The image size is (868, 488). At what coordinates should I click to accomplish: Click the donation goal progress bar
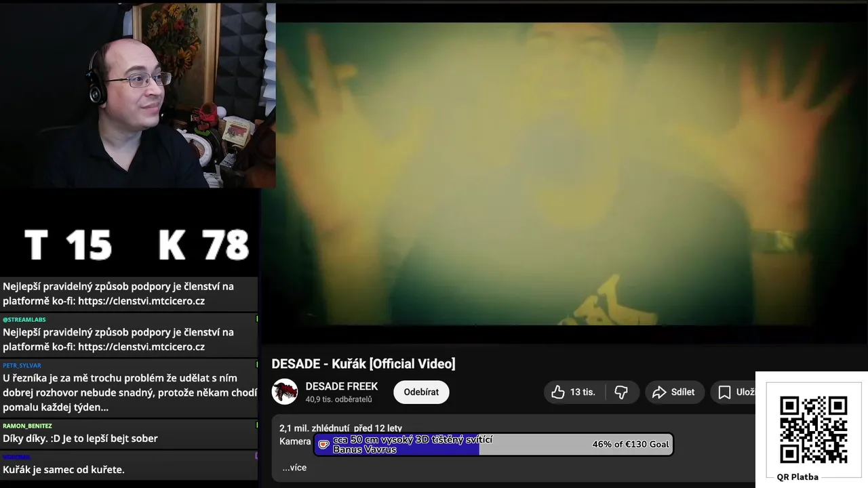[x=494, y=445]
